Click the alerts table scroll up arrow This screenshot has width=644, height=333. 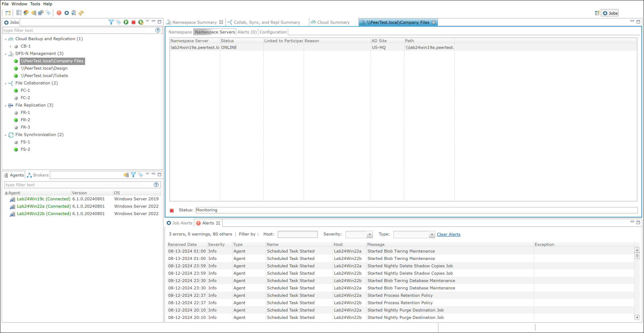click(x=637, y=250)
